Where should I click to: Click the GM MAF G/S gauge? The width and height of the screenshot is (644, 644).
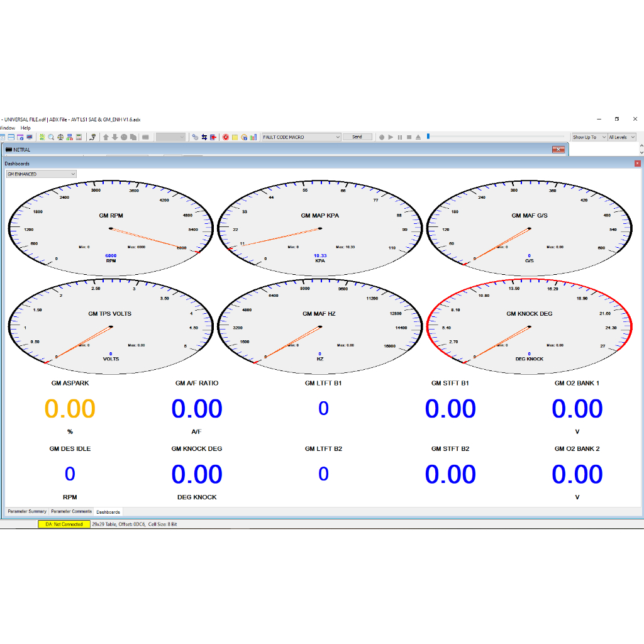pos(530,228)
